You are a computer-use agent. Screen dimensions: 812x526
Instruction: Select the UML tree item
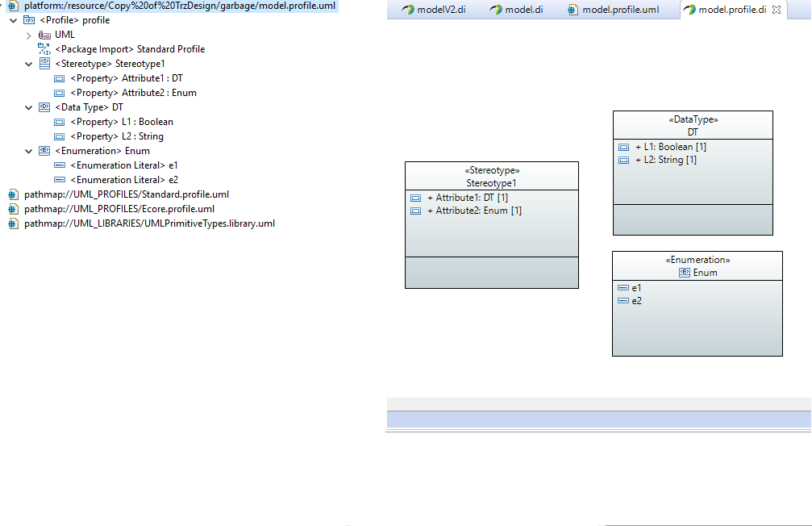[65, 35]
